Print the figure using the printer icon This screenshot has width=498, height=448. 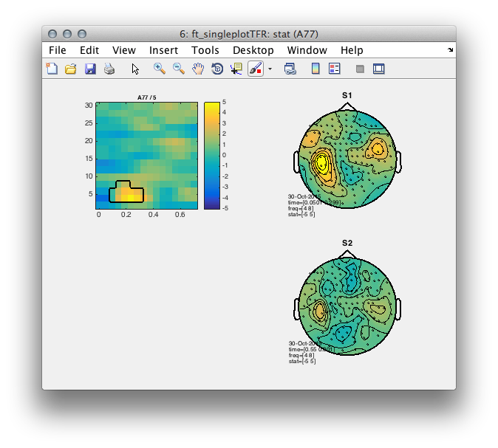click(109, 69)
